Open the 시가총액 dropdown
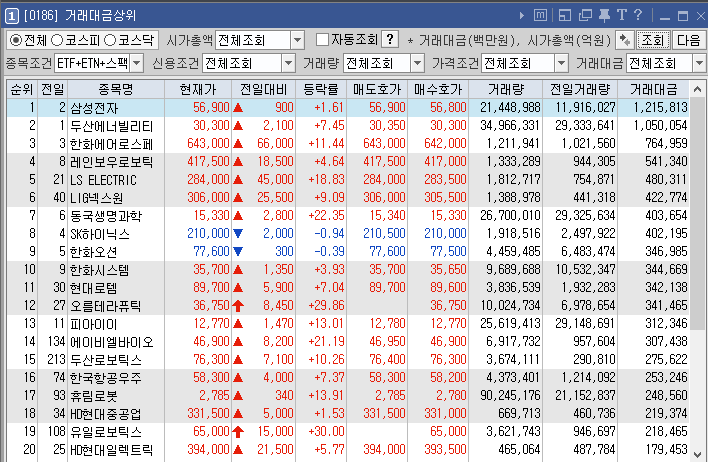This screenshot has width=708, height=462. click(x=297, y=40)
